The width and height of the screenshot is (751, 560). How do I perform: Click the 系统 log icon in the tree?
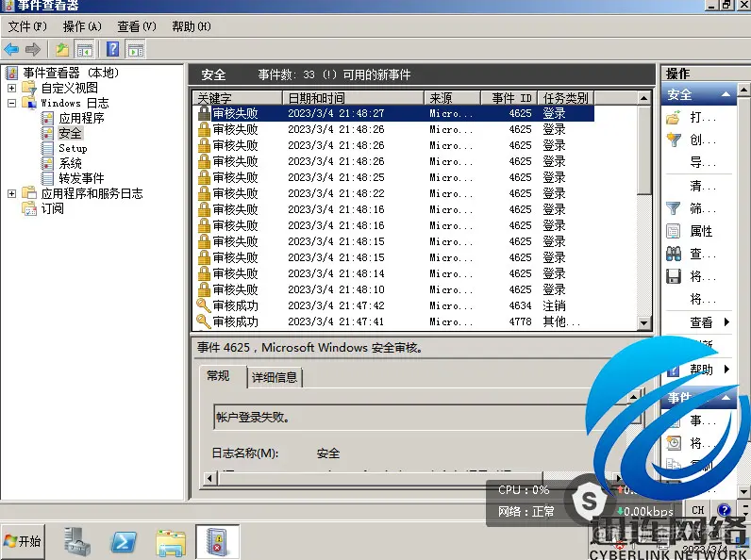click(47, 163)
